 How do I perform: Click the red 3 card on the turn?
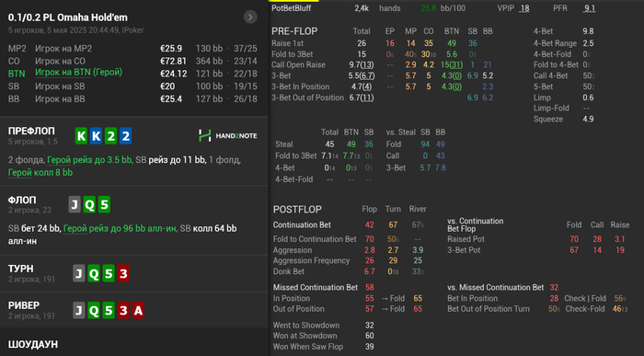(x=123, y=273)
